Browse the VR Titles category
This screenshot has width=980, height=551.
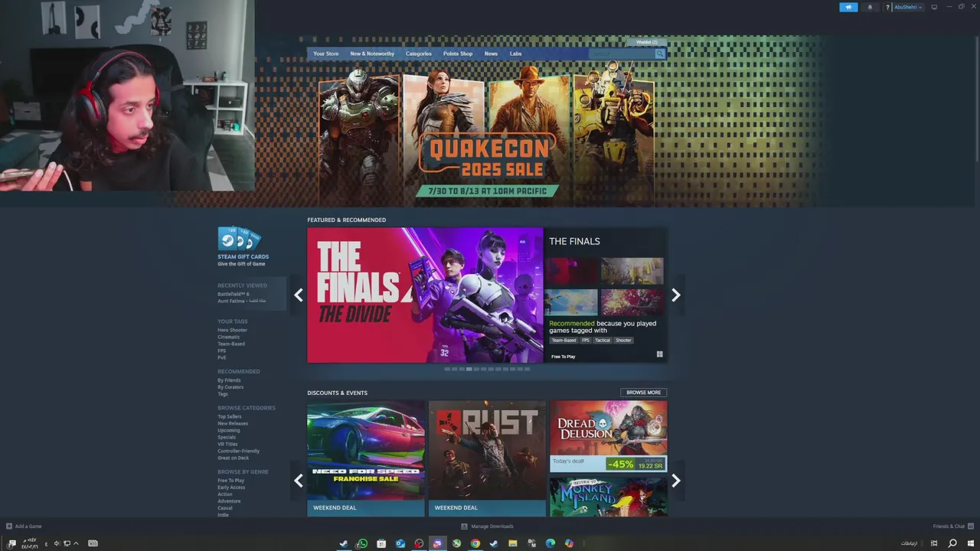[227, 444]
